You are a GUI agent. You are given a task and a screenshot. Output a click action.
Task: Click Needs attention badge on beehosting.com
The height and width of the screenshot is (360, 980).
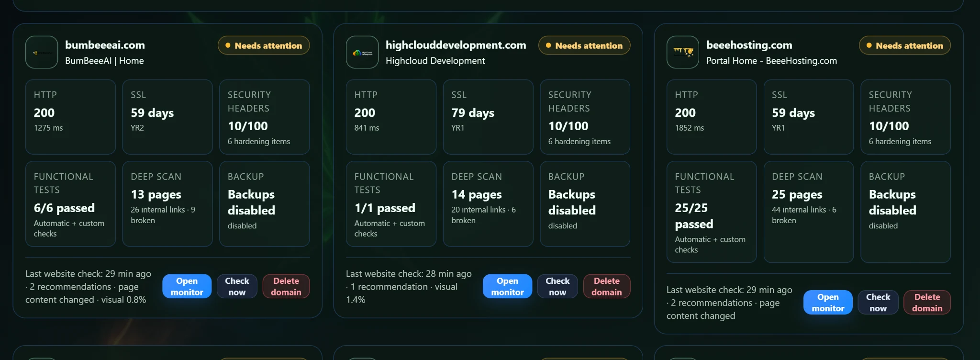click(x=905, y=45)
